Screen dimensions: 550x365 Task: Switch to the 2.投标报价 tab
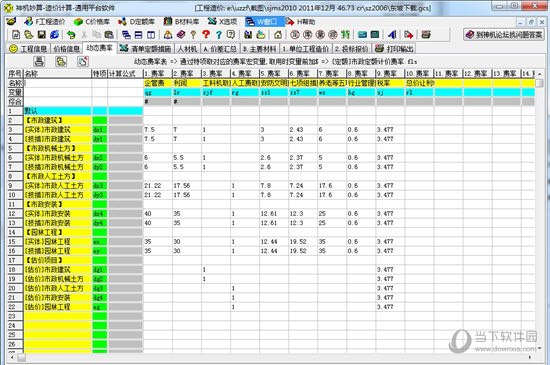point(351,49)
